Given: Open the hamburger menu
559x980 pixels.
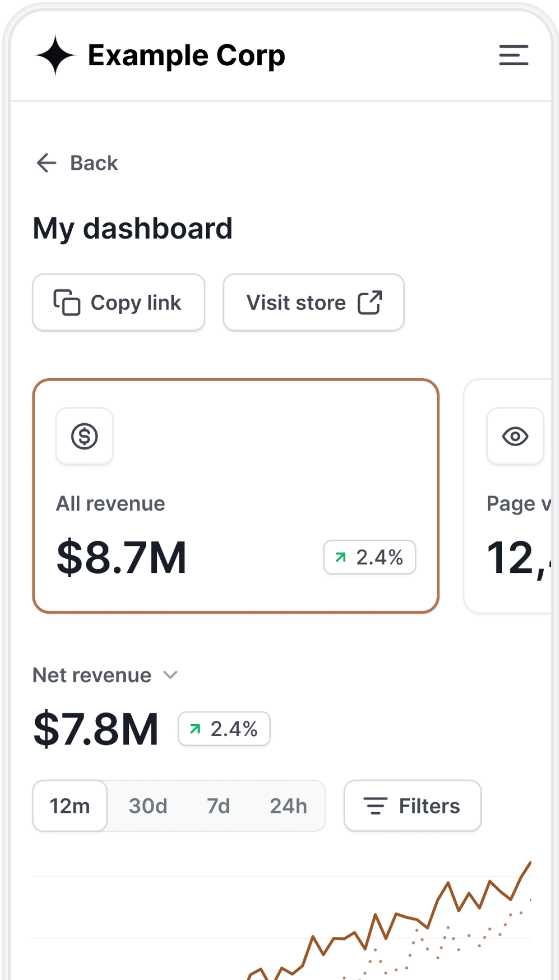Looking at the screenshot, I should point(513,55).
